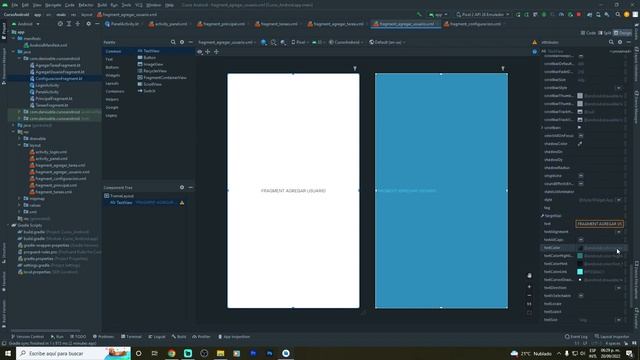This screenshot has width=640, height=360.
Task: Open ConfiguracionFragment.kt in project tree
Action: point(56,79)
